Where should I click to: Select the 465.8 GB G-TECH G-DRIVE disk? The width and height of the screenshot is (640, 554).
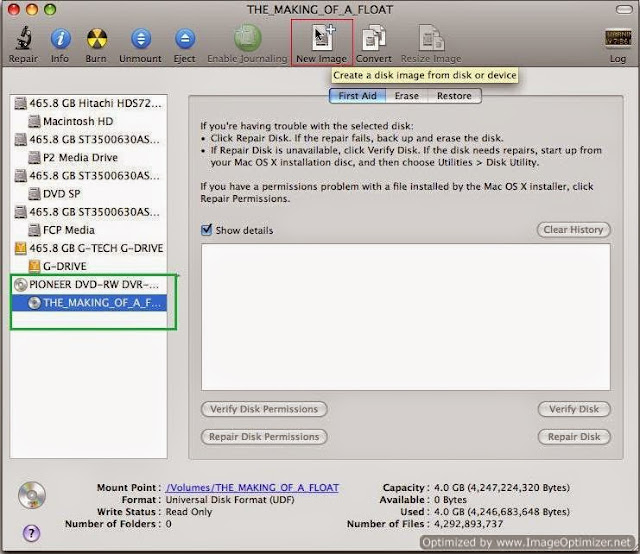click(89, 248)
